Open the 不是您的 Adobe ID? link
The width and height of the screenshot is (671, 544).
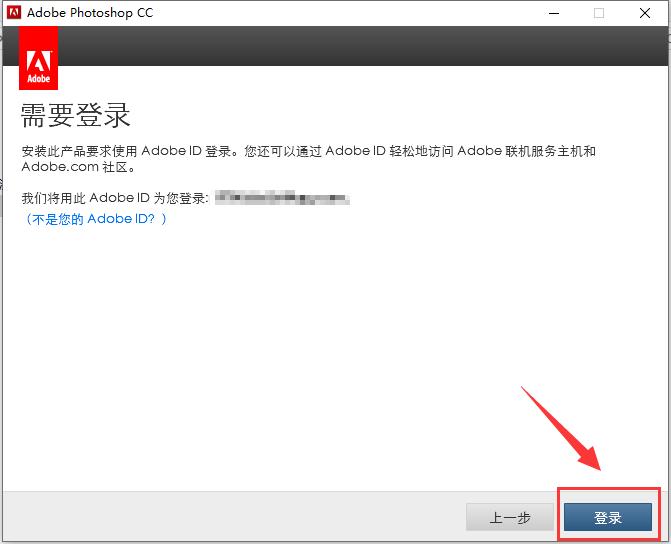point(95,219)
